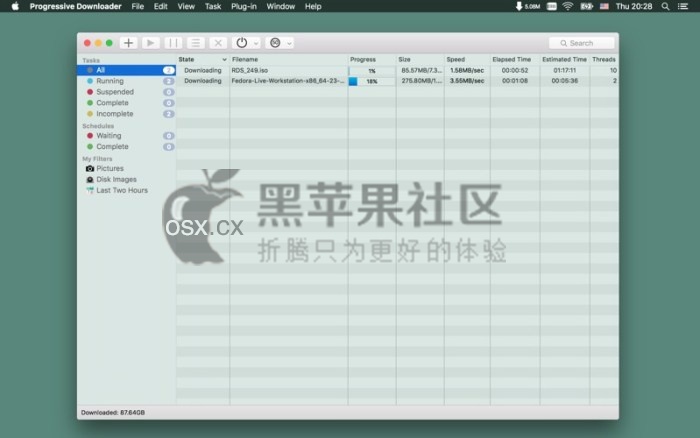
Task: Click the 3.55MB/sec speed cell
Action: coord(467,81)
